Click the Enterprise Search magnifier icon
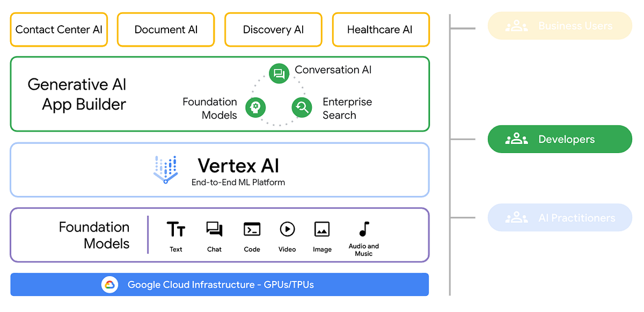Screen dimensions: 644x312 [x=302, y=107]
